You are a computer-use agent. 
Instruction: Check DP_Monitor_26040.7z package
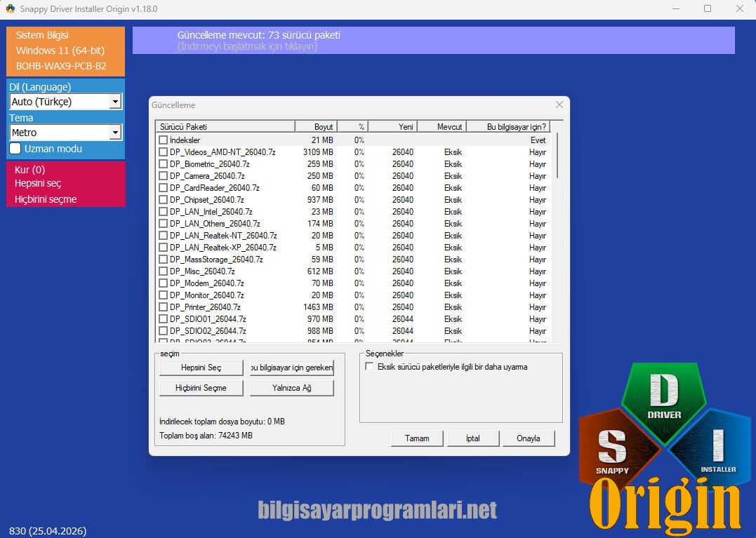click(x=163, y=295)
